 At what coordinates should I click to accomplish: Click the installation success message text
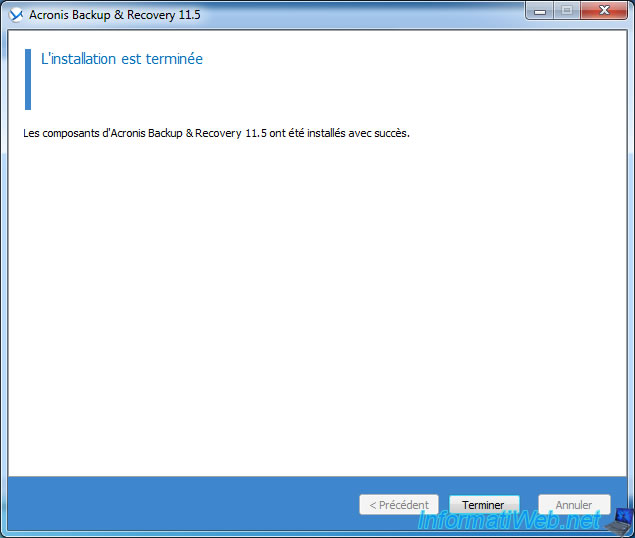[x=216, y=133]
